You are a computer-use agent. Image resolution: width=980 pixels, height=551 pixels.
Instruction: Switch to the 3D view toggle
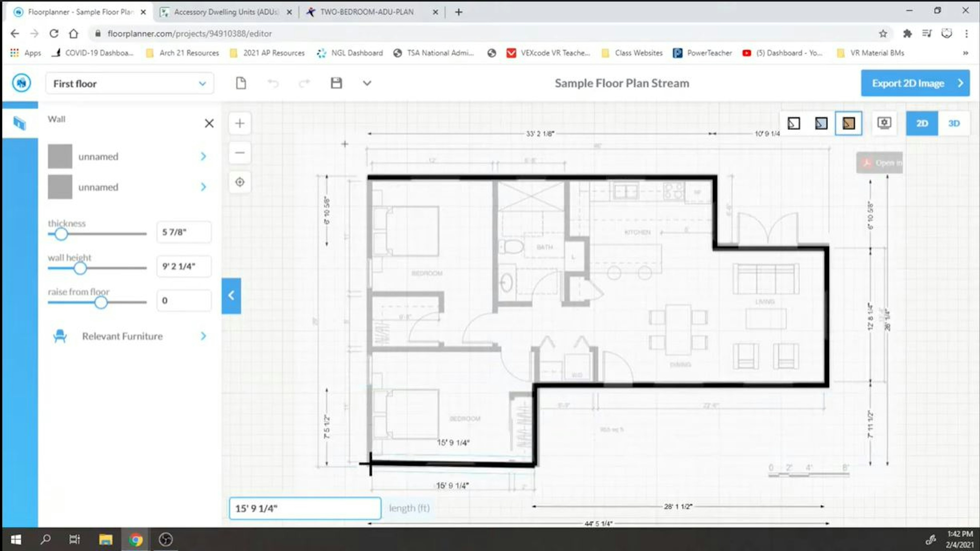pos(954,123)
